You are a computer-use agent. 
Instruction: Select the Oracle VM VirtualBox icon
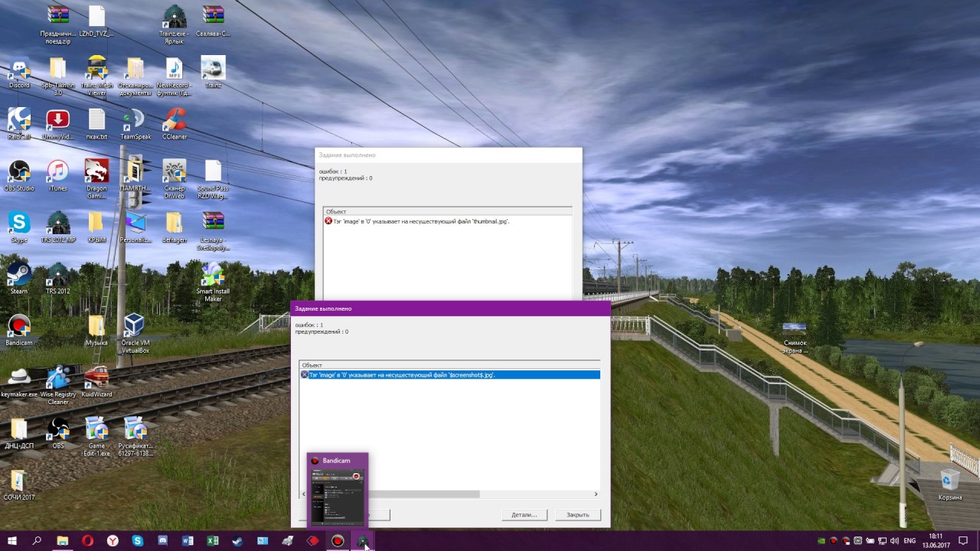pyautogui.click(x=135, y=333)
